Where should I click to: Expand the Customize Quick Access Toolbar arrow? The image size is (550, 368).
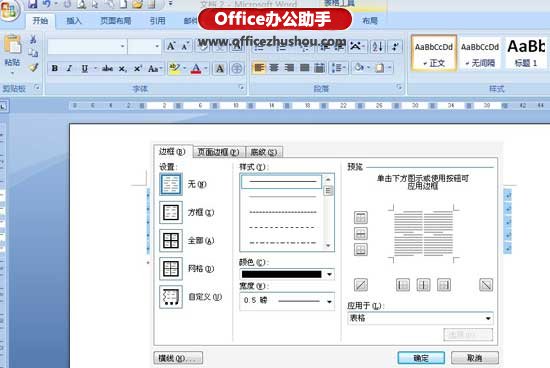point(171,4)
